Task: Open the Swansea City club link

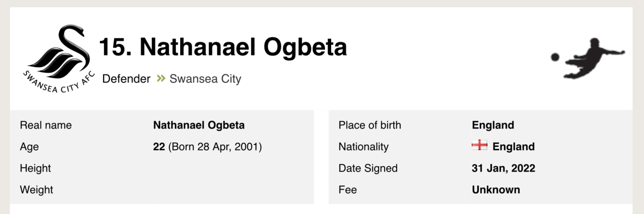Action: [x=205, y=79]
